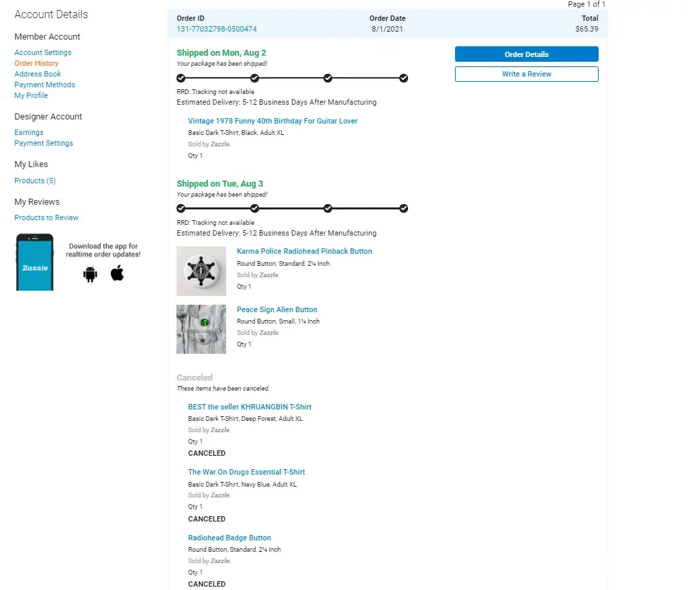Click the Zazzle phone app image
The width and height of the screenshot is (700, 590).
[34, 262]
